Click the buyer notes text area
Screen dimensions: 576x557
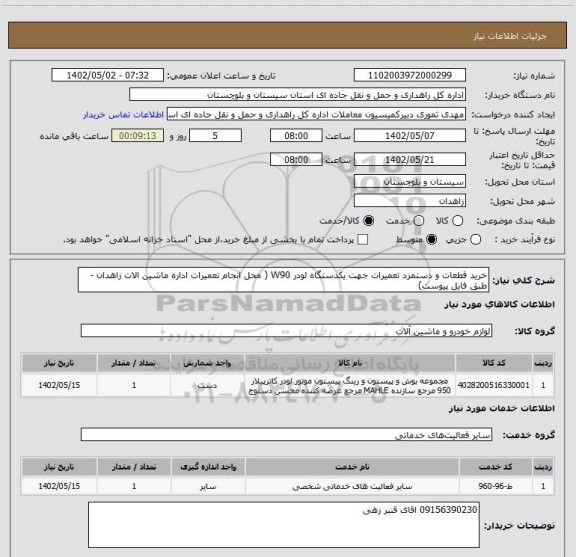(x=284, y=525)
